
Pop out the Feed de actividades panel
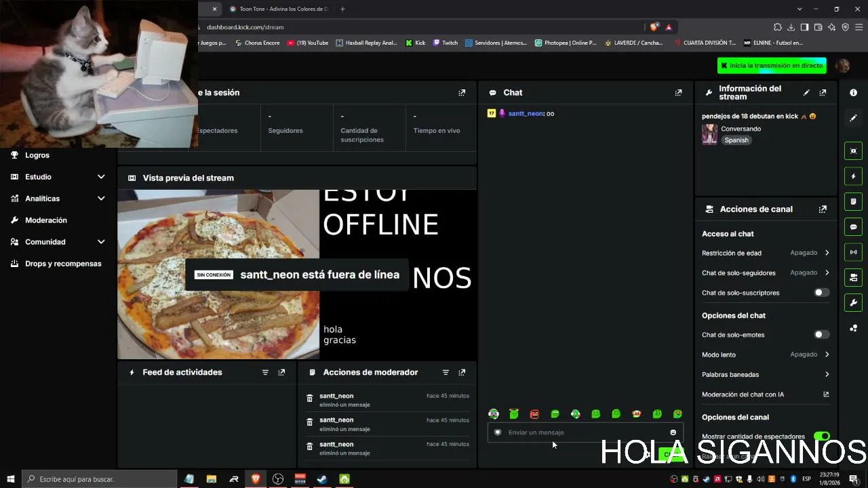point(281,372)
